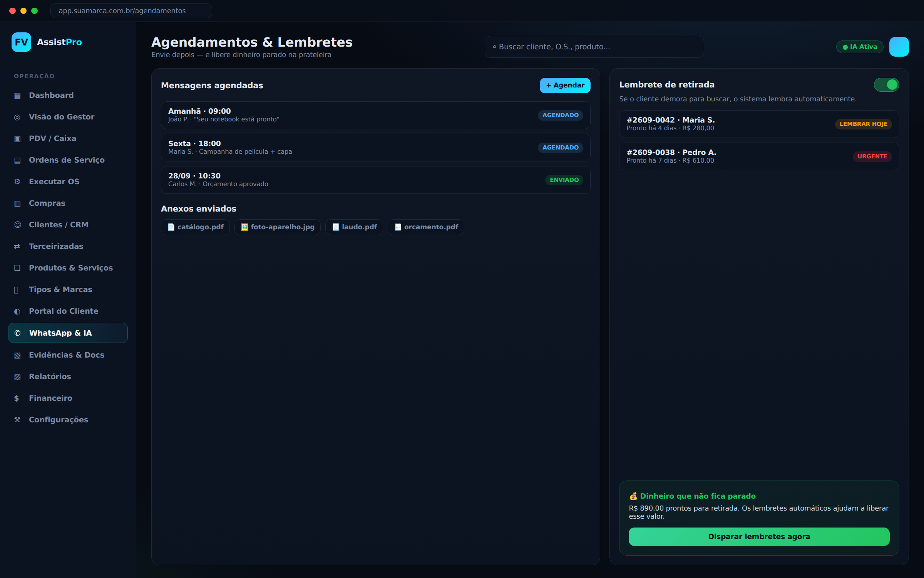The height and width of the screenshot is (578, 924).
Task: Click the Relatórios hatched icon
Action: (x=17, y=377)
